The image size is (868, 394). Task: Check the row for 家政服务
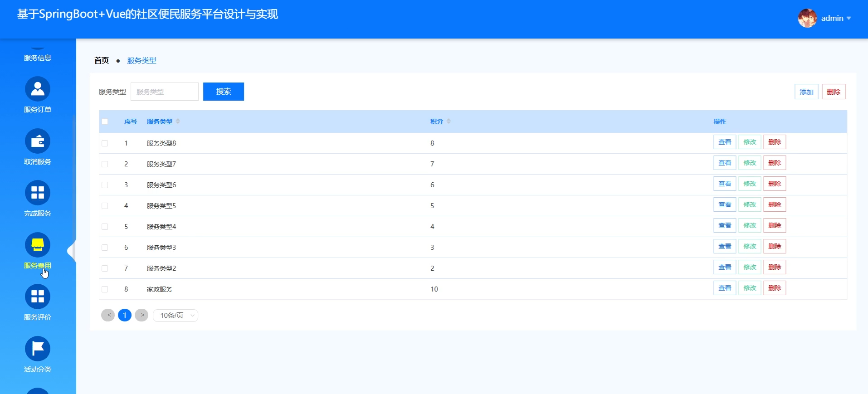click(x=105, y=289)
